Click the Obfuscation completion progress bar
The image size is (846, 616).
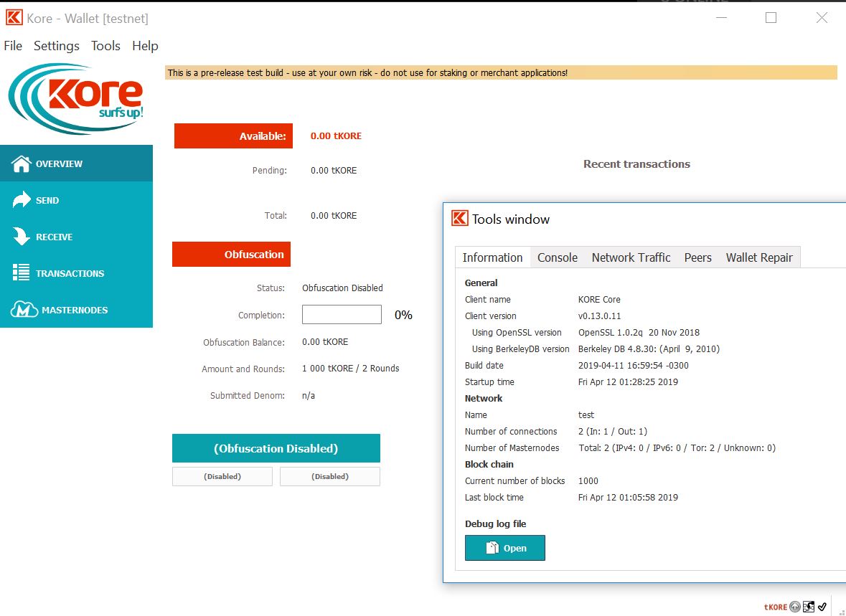click(x=342, y=315)
